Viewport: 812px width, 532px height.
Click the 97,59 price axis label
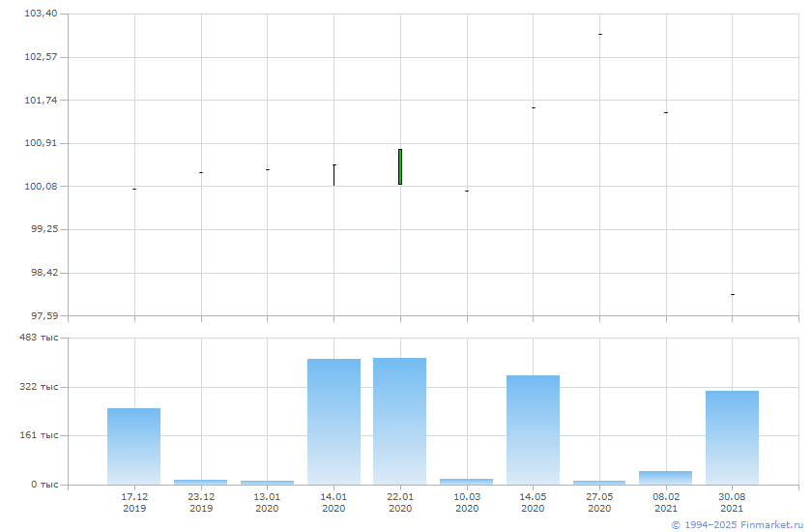(x=44, y=315)
